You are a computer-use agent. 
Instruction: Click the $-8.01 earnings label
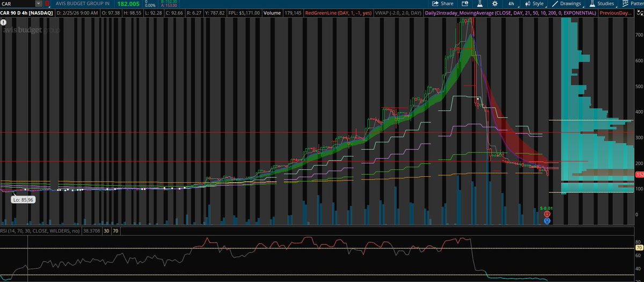(x=546, y=208)
